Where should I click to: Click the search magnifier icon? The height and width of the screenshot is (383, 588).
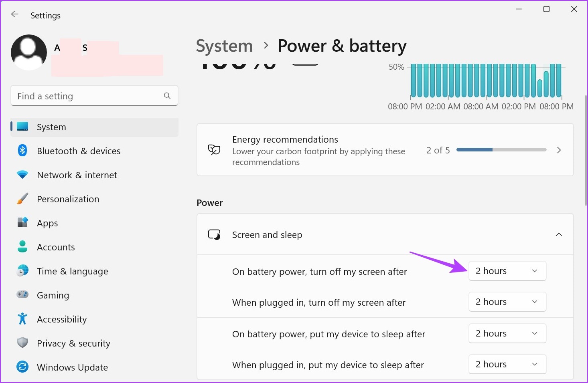point(167,96)
